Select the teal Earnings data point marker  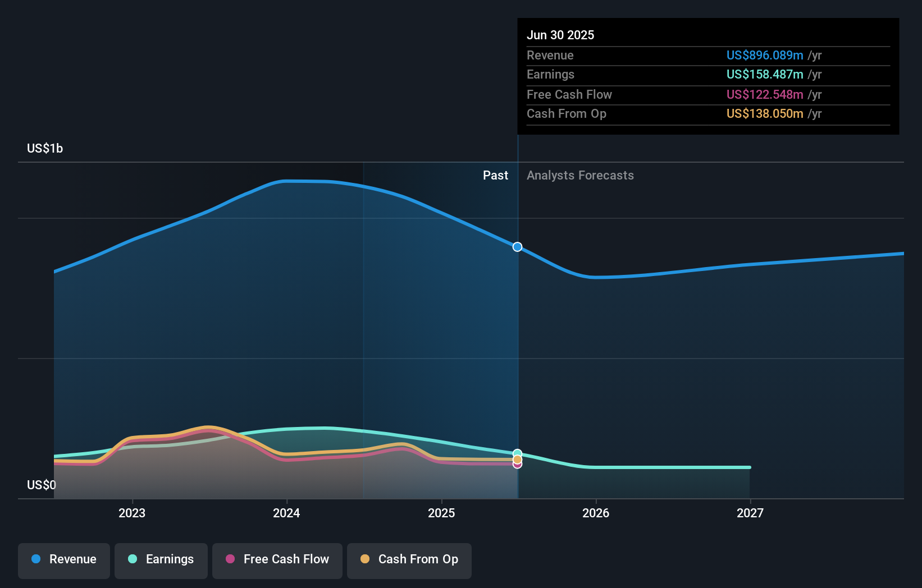pyautogui.click(x=517, y=453)
